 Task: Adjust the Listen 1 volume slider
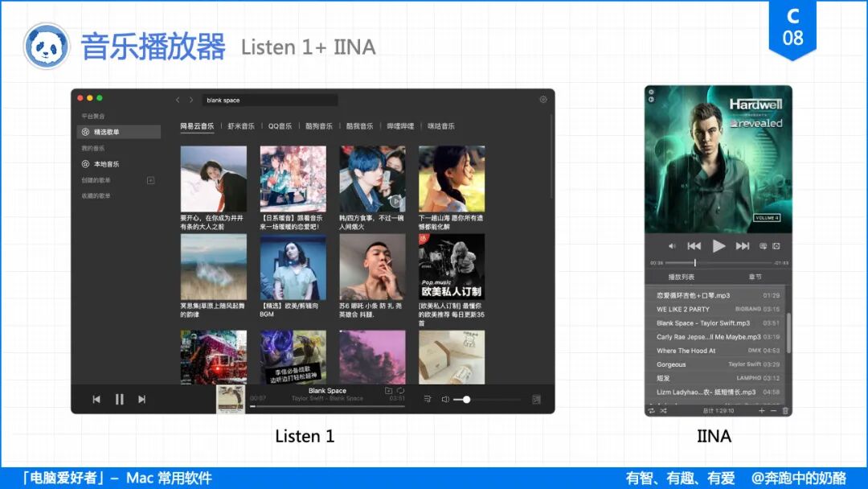(x=486, y=399)
